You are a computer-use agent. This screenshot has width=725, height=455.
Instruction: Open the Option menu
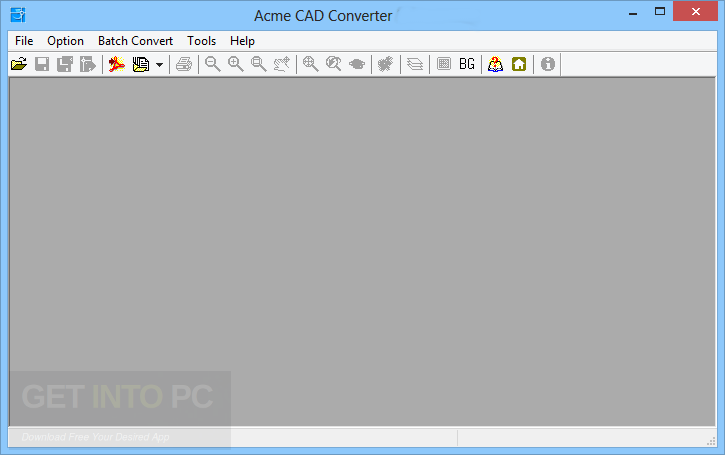[x=65, y=41]
